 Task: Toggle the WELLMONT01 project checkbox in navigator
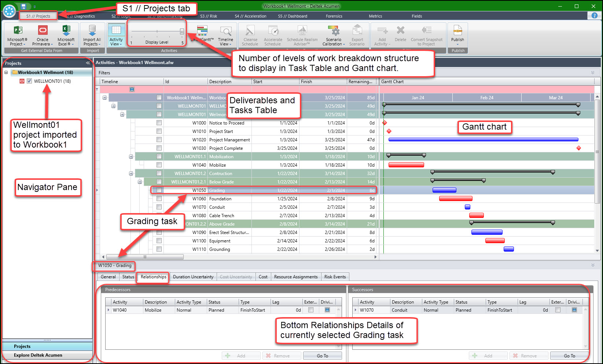[29, 81]
